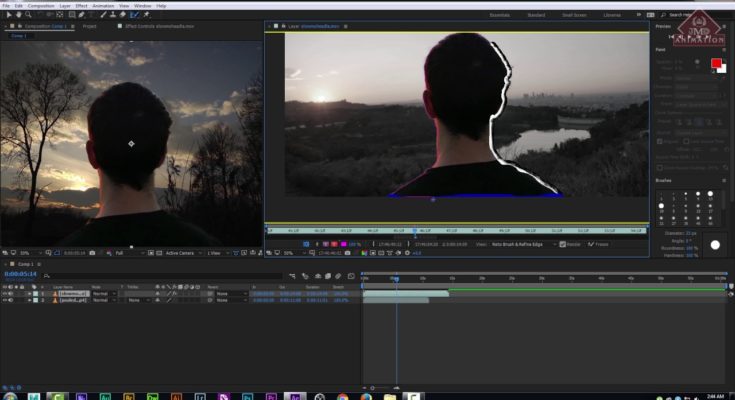Enable frame blending in timeline
The height and width of the screenshot is (400, 735).
coord(328,276)
